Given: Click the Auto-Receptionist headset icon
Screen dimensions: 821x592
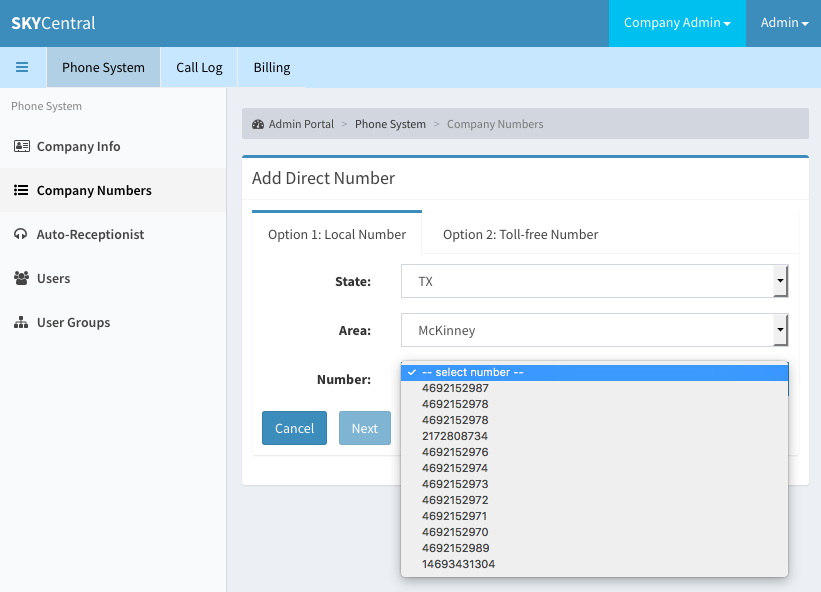Looking at the screenshot, I should coord(20,234).
